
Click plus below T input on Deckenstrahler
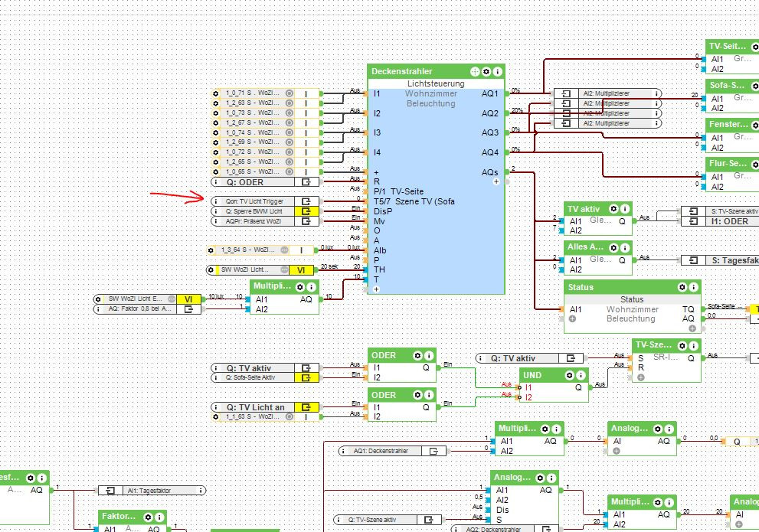click(376, 289)
